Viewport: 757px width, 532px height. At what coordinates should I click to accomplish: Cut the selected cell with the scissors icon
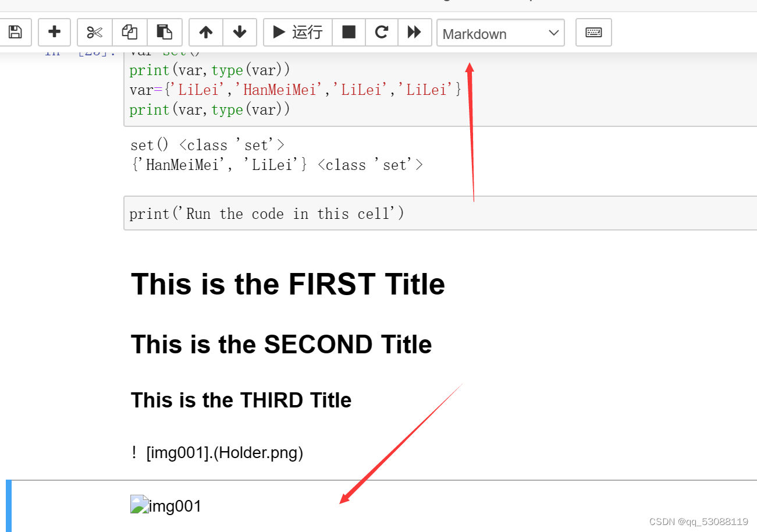click(x=94, y=32)
